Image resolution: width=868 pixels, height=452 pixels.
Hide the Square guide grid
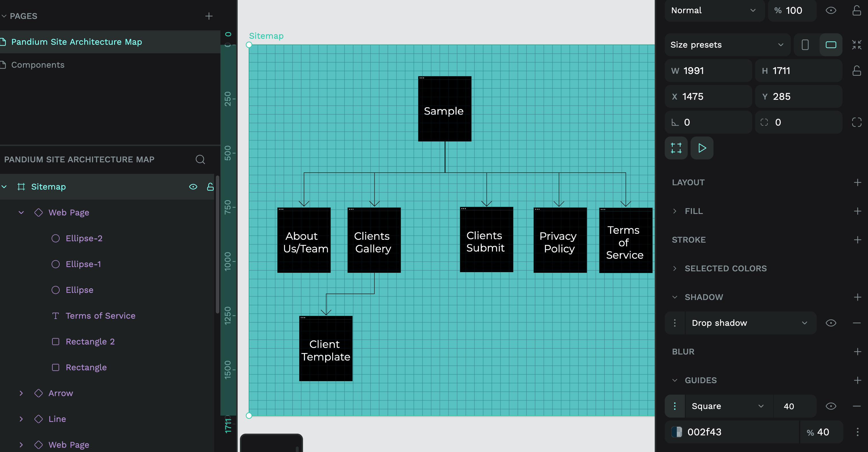pos(831,406)
